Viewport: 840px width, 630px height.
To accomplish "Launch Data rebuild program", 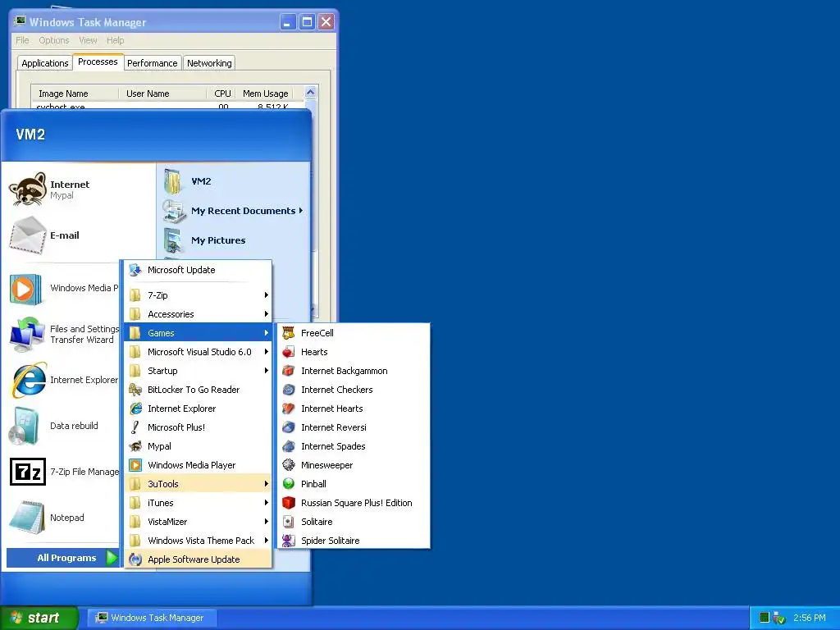I will point(64,426).
